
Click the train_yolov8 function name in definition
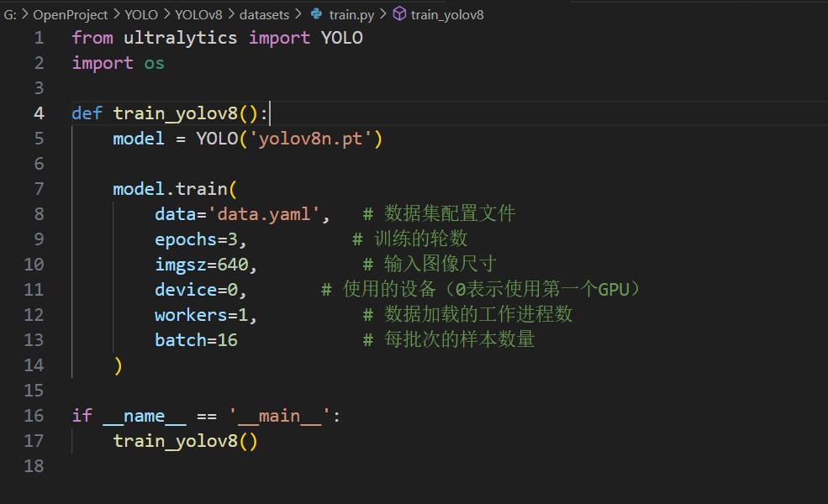(176, 114)
